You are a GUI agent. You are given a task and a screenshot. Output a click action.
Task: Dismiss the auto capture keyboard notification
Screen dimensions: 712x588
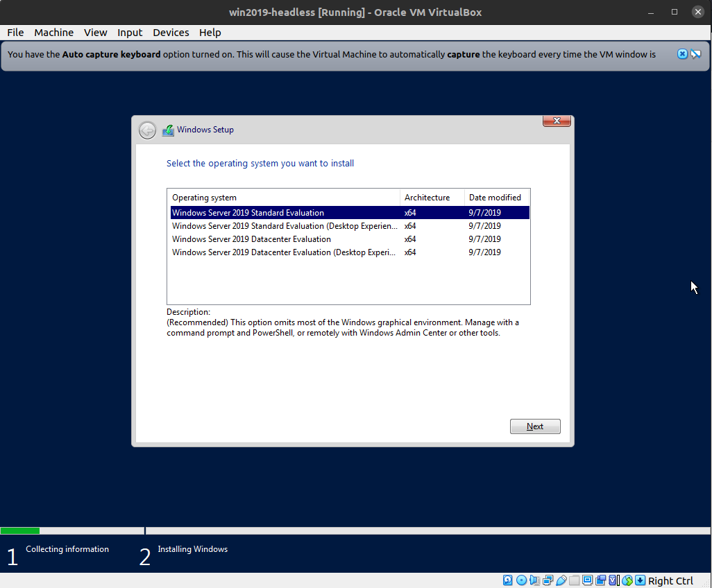point(682,54)
